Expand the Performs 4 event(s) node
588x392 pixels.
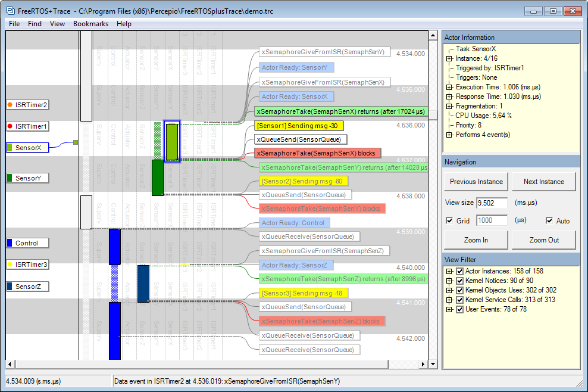pyautogui.click(x=449, y=135)
